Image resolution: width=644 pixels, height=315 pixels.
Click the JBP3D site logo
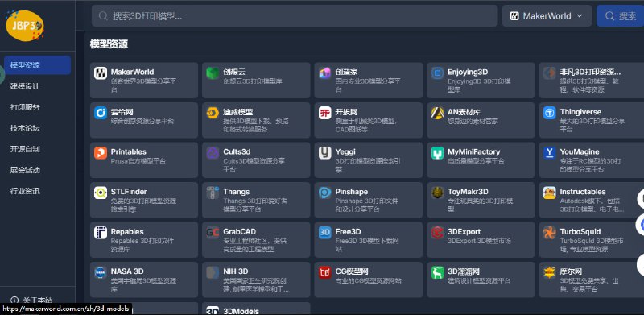25,26
